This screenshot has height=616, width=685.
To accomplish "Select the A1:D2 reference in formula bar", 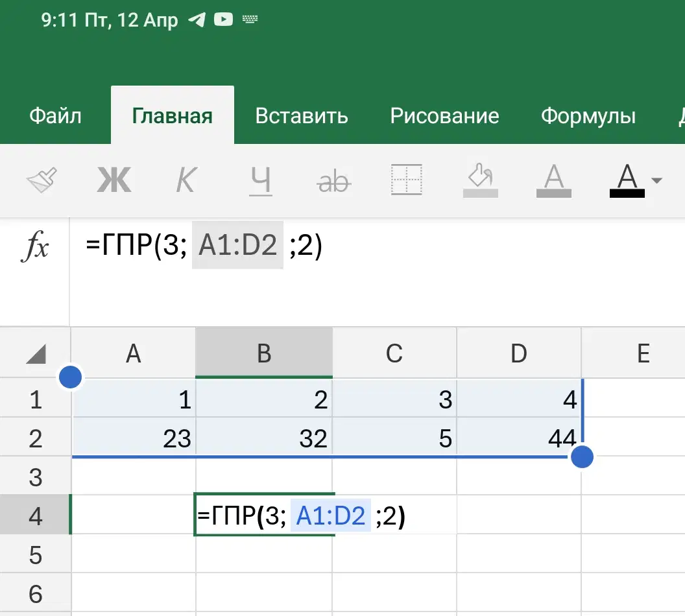I will point(237,245).
